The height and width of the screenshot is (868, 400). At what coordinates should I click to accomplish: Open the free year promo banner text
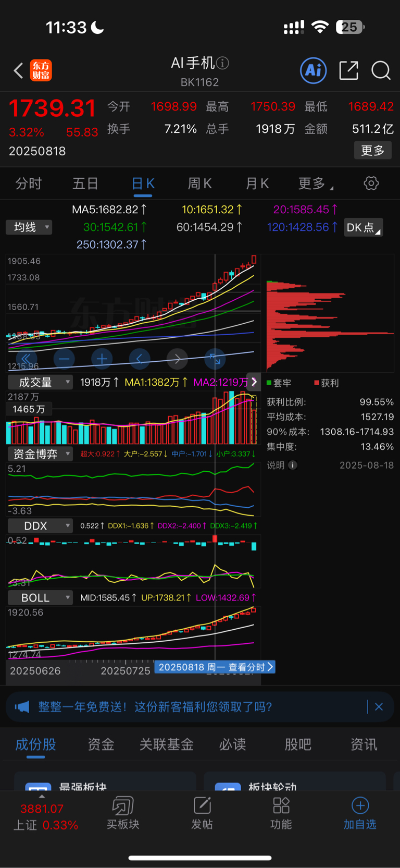click(155, 707)
